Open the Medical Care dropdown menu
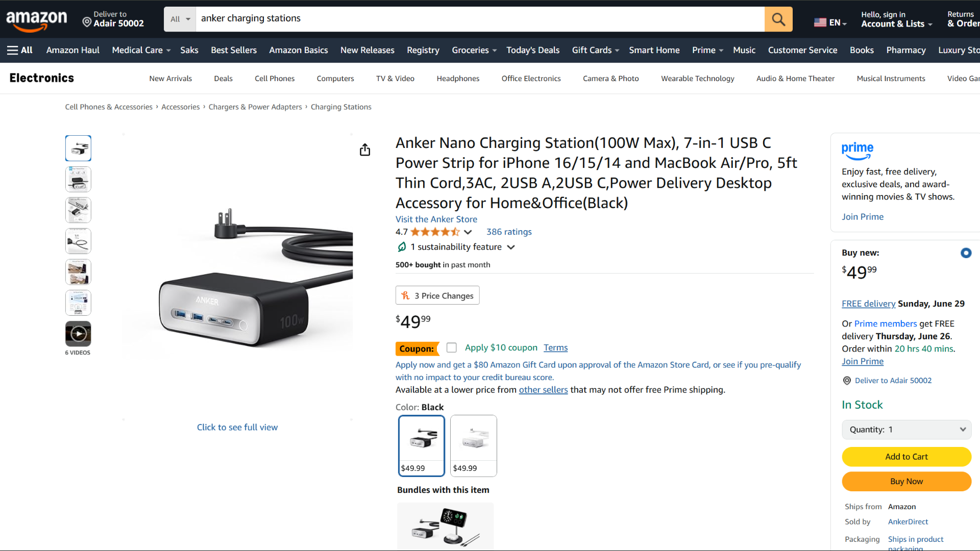This screenshot has height=551, width=980. coord(141,50)
